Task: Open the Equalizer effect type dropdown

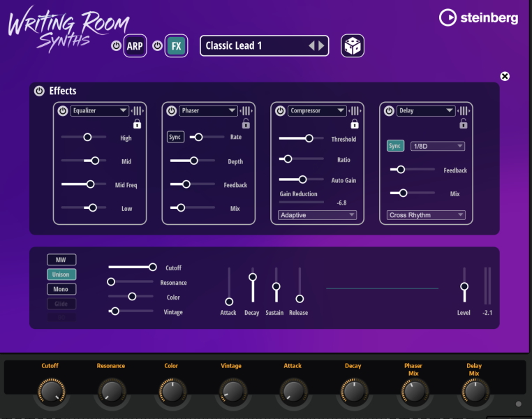Action: coord(99,111)
